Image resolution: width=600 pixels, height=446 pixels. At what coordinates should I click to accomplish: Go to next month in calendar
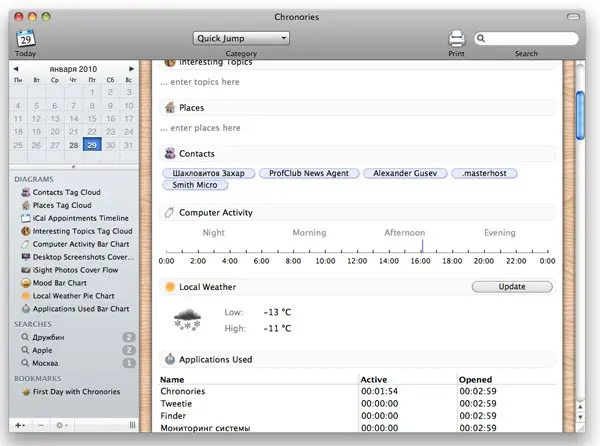(131, 69)
